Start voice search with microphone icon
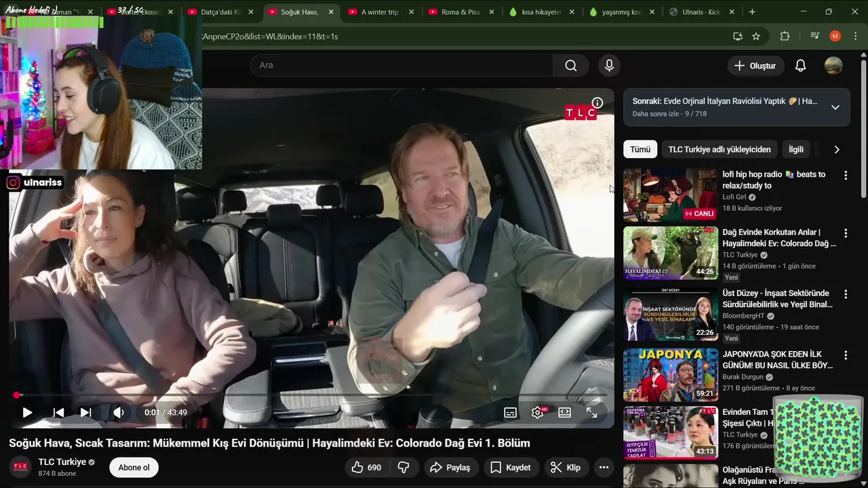 click(x=609, y=66)
